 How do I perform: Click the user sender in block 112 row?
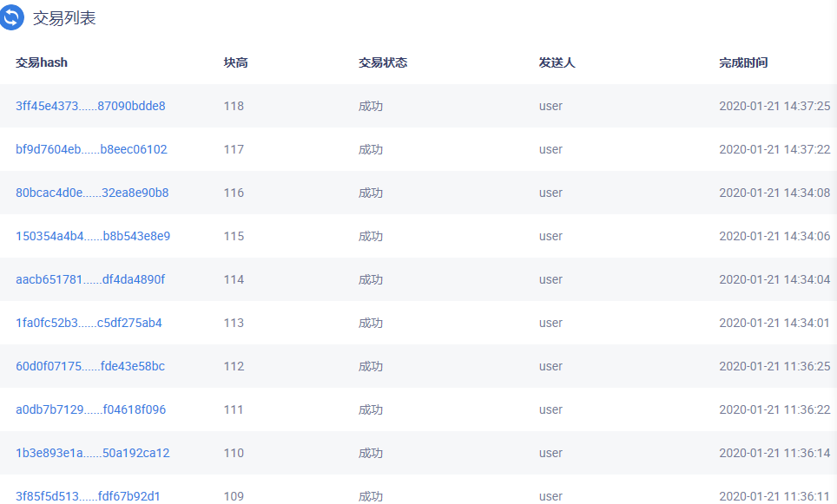point(550,366)
